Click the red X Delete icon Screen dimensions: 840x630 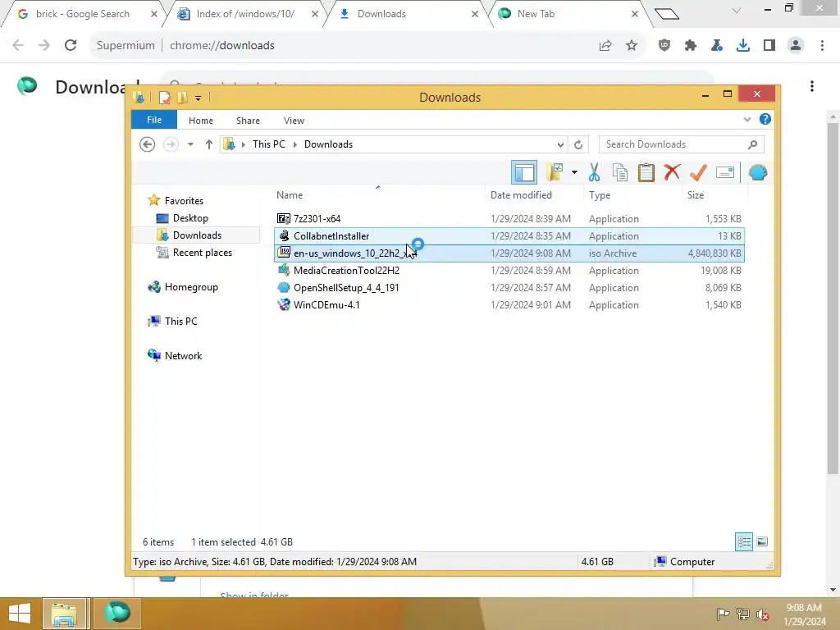(672, 172)
